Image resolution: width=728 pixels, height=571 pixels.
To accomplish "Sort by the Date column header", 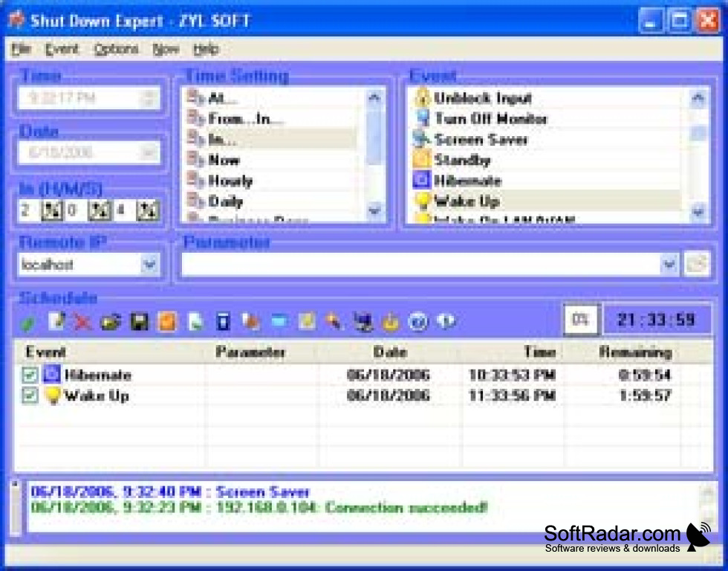I will click(x=391, y=352).
